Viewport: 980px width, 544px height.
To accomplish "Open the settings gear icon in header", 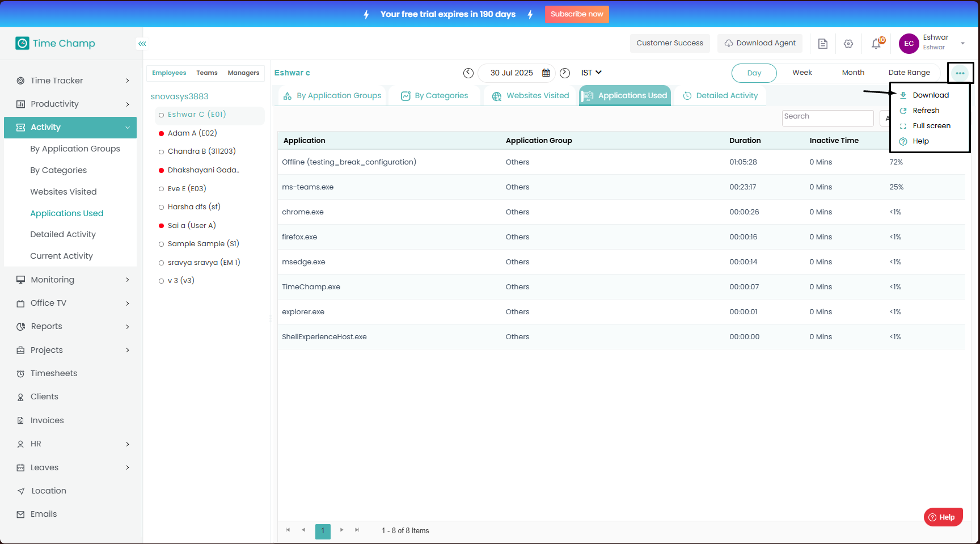I will point(848,44).
